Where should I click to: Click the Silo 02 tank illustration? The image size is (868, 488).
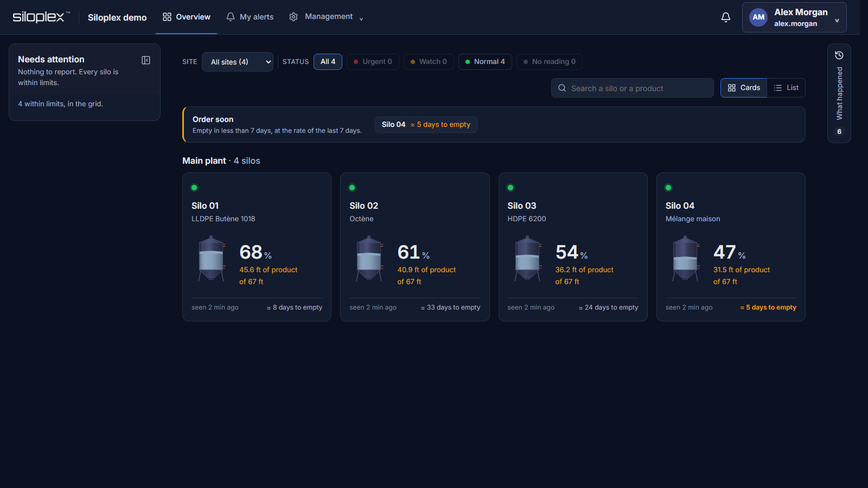pos(369,258)
